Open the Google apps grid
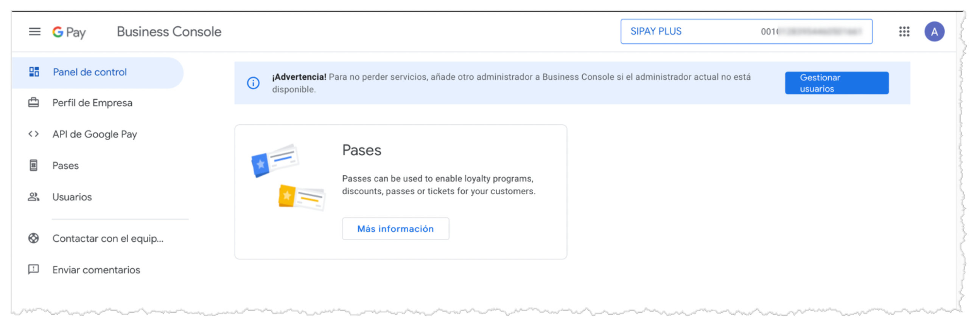The height and width of the screenshot is (334, 980). click(x=904, y=31)
